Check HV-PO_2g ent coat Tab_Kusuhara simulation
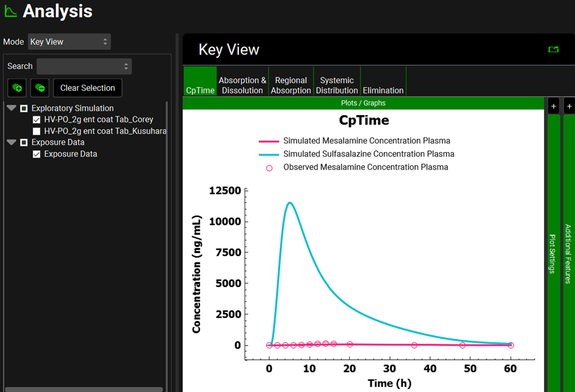 pos(37,131)
